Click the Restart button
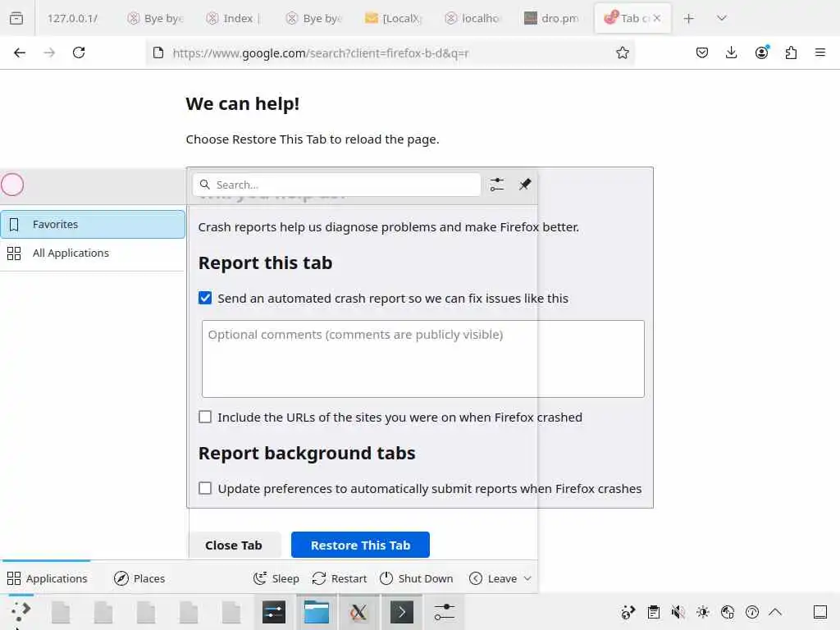Image resolution: width=840 pixels, height=630 pixels. point(340,578)
